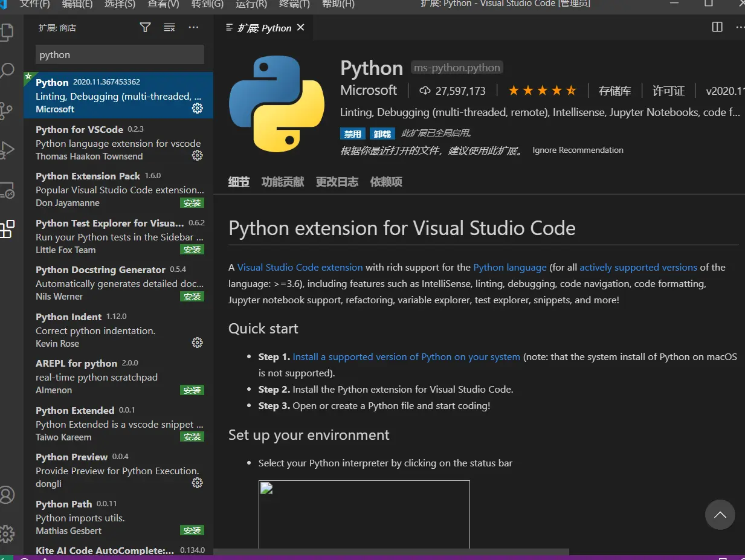Open the Search view in activity bar
This screenshot has height=560, width=745.
coord(6,70)
